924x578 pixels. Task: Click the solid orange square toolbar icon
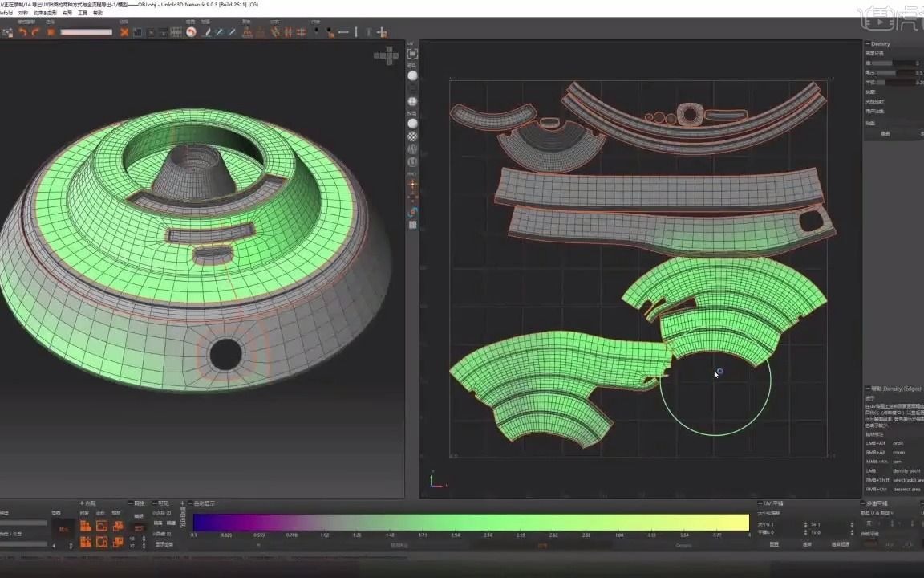tap(51, 32)
